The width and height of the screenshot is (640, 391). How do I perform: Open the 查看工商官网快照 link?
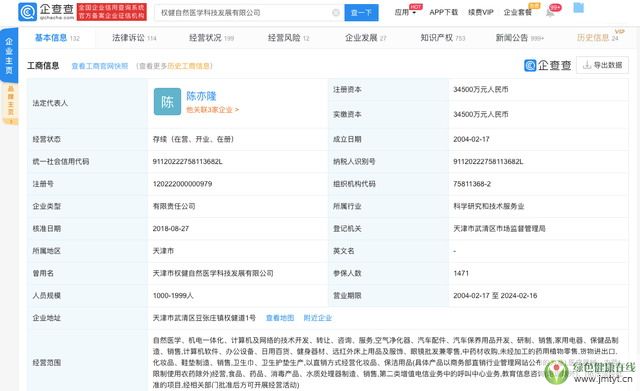100,66
